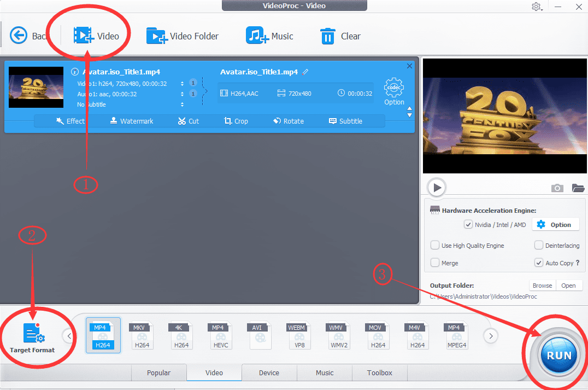The width and height of the screenshot is (588, 390).
Task: Show info for Avatar.iso_Title1.mp4
Action: pos(75,72)
